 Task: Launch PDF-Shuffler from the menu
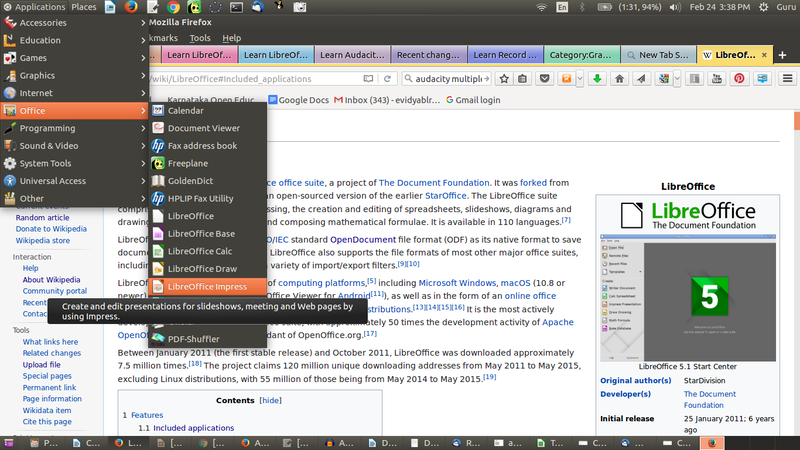207,339
